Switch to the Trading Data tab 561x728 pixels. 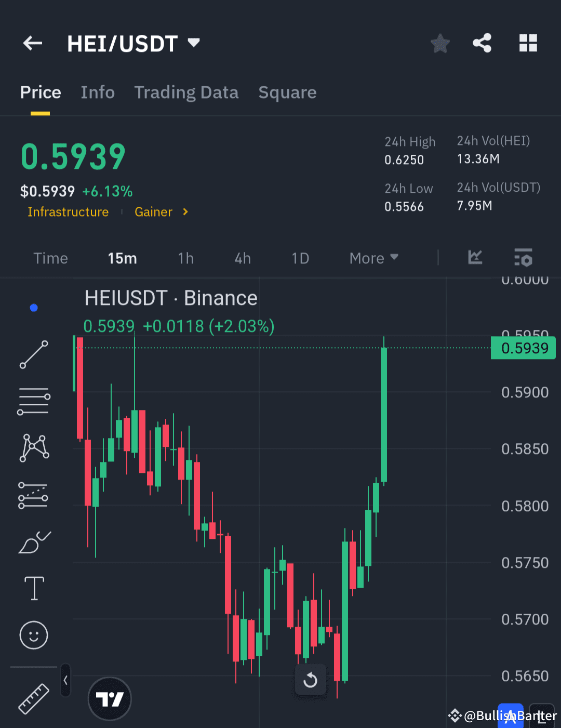pyautogui.click(x=186, y=92)
